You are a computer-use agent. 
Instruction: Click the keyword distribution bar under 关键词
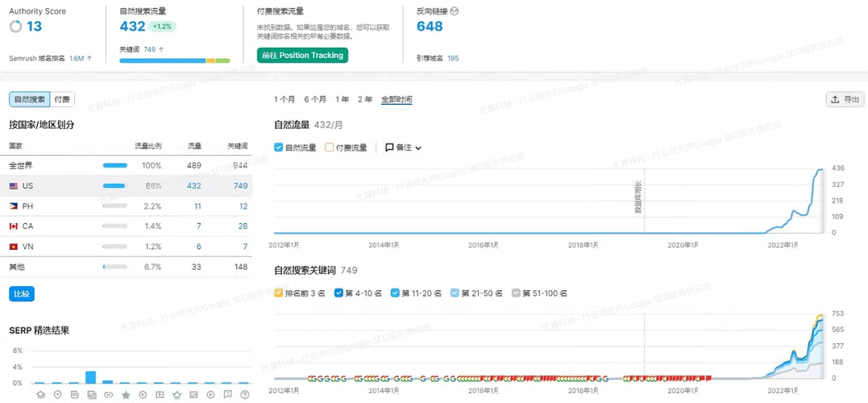(174, 60)
